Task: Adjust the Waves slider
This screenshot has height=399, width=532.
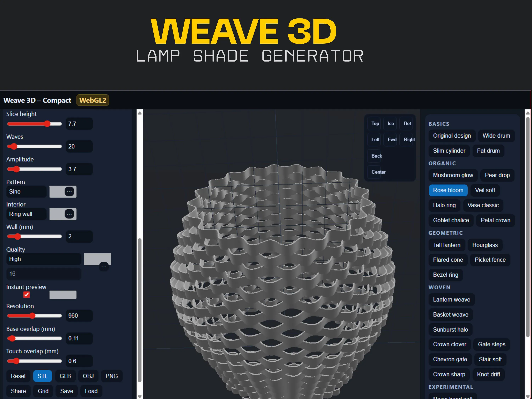Action: (x=34, y=146)
